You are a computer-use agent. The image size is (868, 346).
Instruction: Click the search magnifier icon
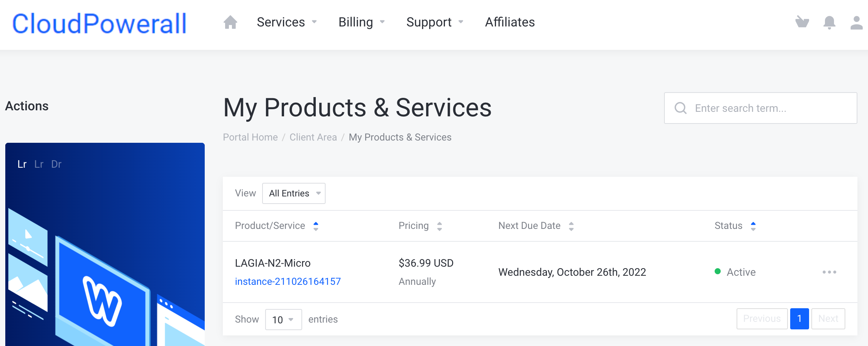point(681,108)
